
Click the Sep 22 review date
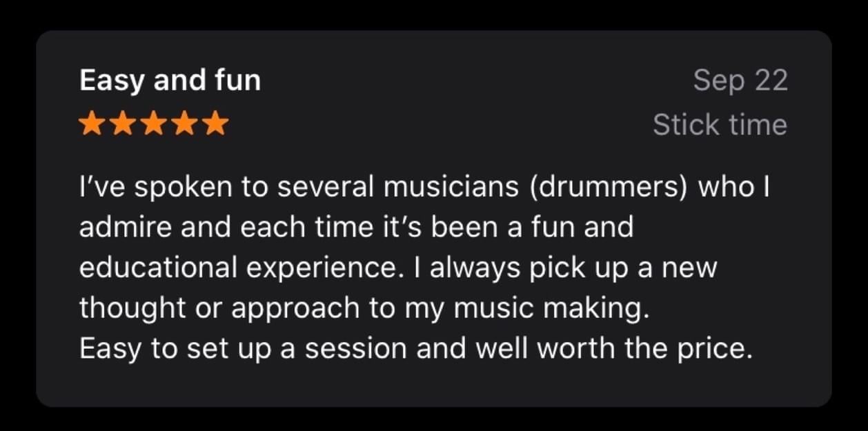pyautogui.click(x=740, y=81)
